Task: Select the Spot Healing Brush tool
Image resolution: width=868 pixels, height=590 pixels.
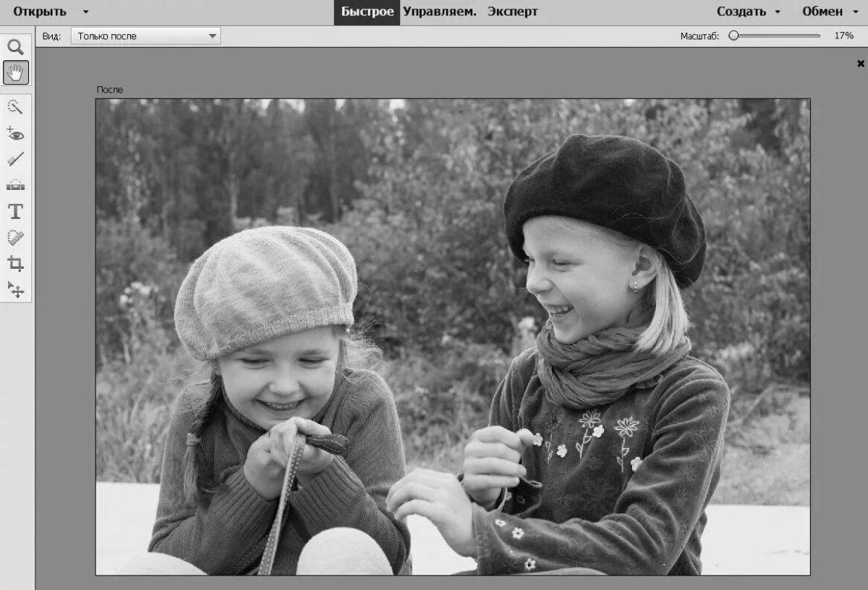Action: click(16, 237)
